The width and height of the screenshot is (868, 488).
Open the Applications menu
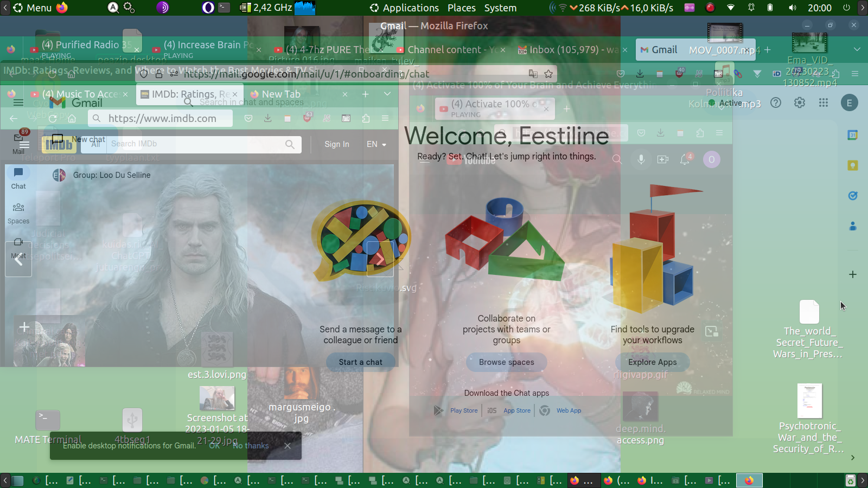[404, 8]
